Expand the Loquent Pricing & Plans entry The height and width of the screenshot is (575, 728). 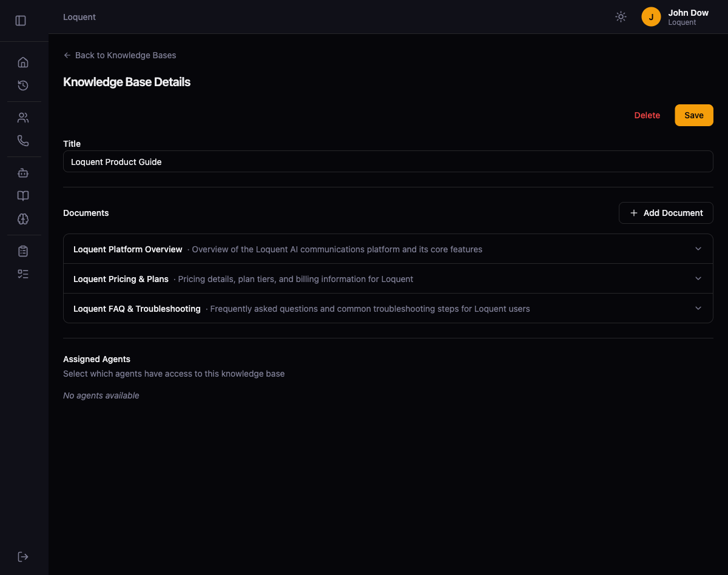698,278
